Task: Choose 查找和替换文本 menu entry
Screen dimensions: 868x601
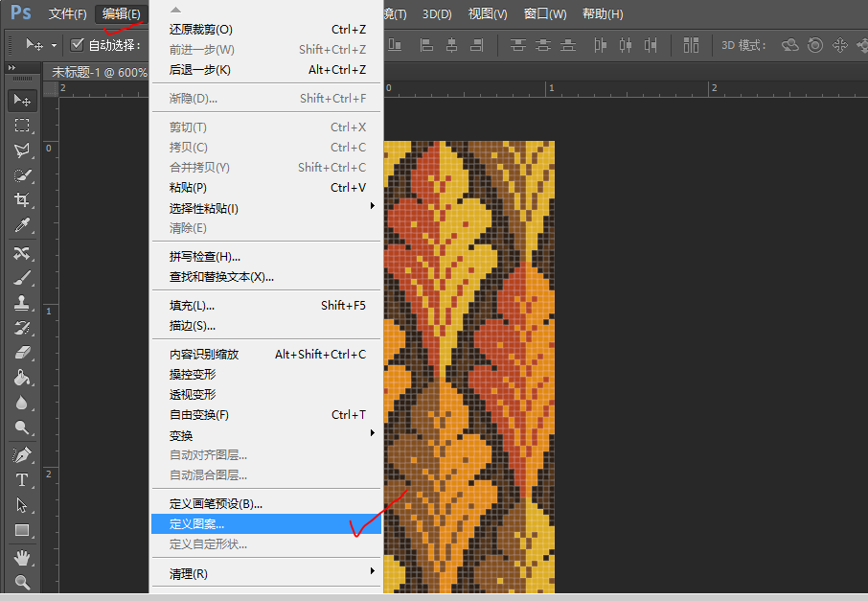Action: pyautogui.click(x=266, y=277)
